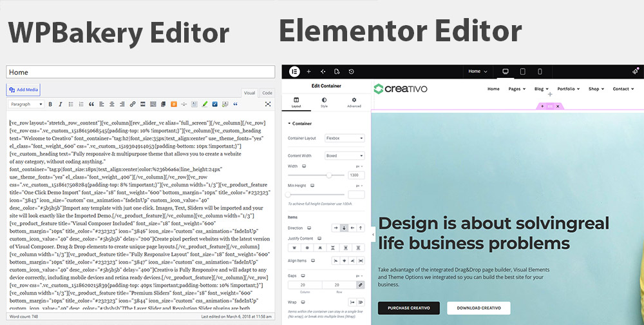Select the Advanced tab in Edit Container

[354, 103]
